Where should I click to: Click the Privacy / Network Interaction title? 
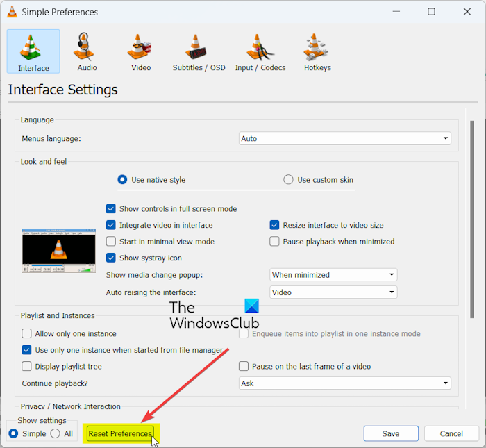coord(70,406)
